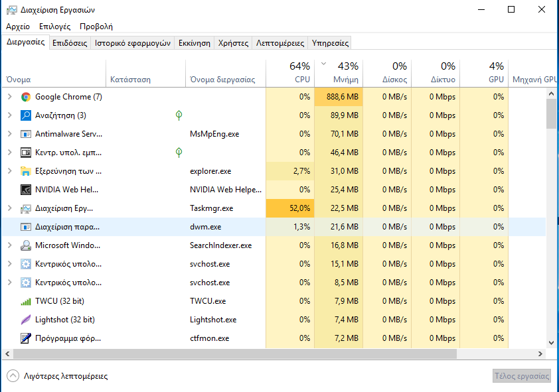Click the Microsoft Windows Search Indexer icon
The width and height of the screenshot is (559, 392).
point(26,245)
